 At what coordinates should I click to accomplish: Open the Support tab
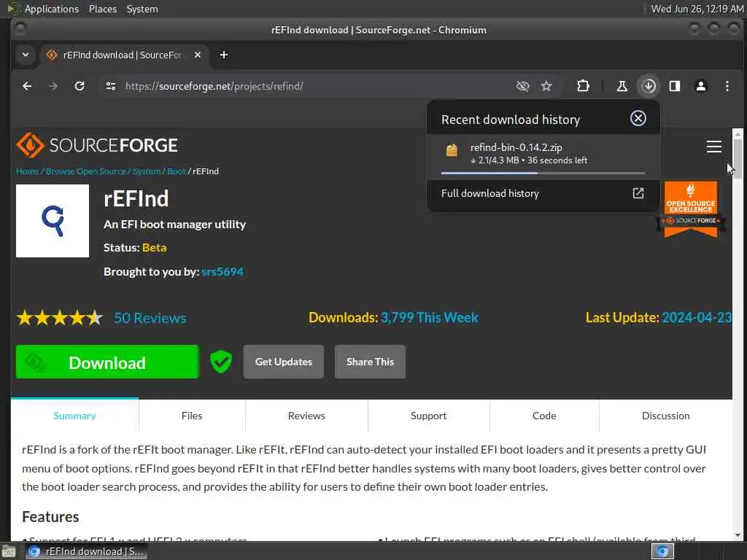[428, 416]
